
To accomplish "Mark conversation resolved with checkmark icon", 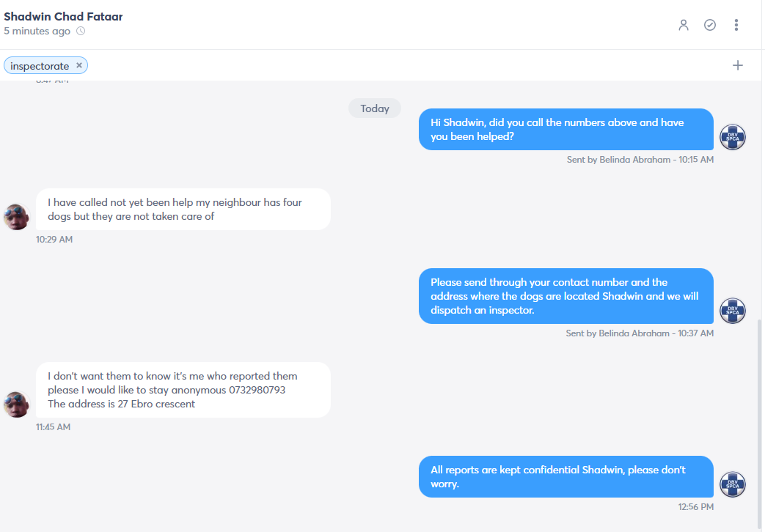I will point(710,25).
